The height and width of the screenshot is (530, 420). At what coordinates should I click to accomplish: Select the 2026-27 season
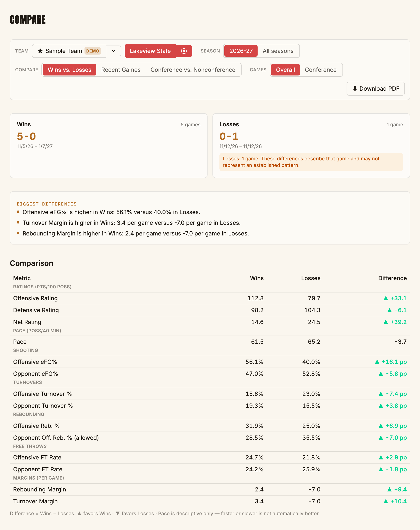tap(241, 51)
